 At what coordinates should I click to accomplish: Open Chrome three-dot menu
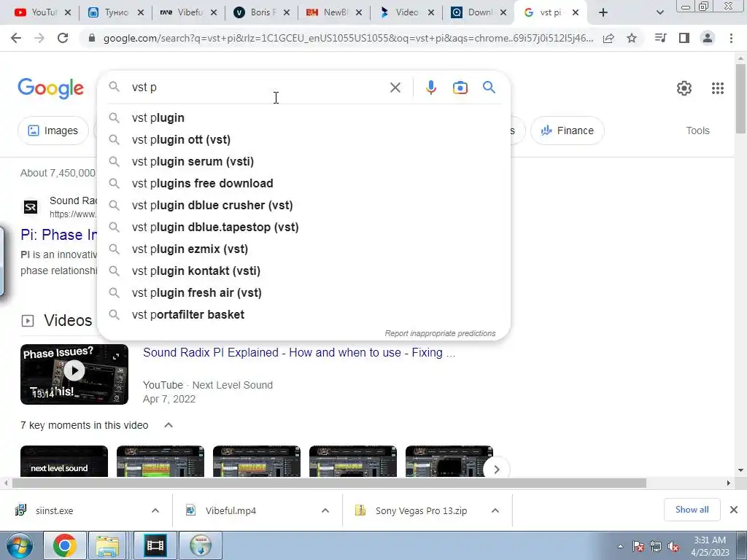click(731, 38)
